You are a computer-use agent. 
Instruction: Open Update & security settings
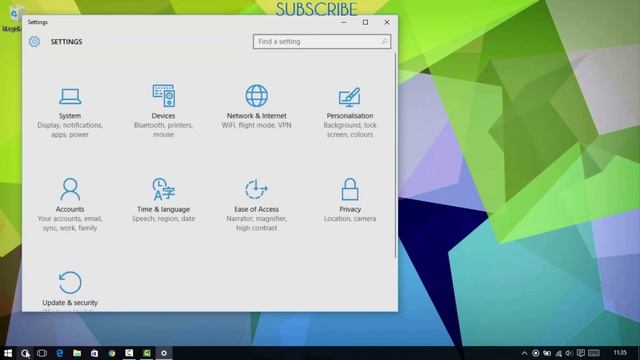70,289
